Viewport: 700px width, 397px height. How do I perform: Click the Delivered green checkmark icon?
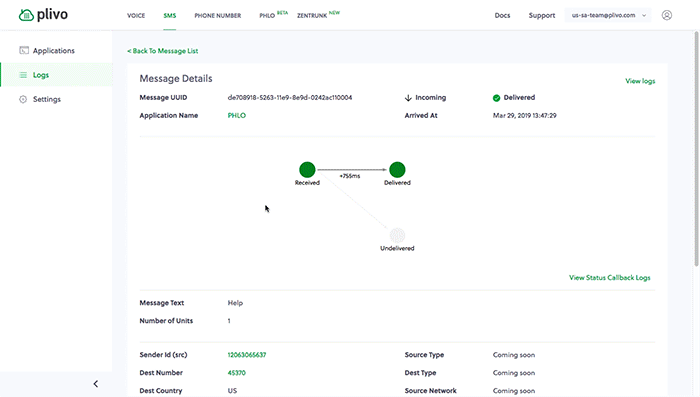(496, 98)
